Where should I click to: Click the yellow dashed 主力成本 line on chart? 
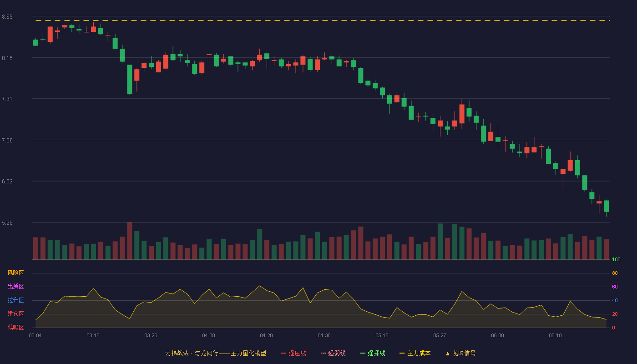(x=323, y=20)
